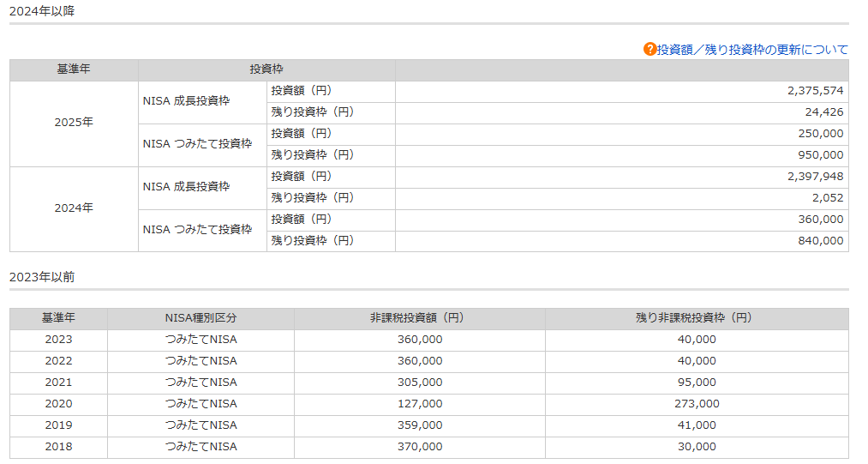Click the 2020 row amount 127,000
The height and width of the screenshot is (464, 868).
click(x=420, y=404)
